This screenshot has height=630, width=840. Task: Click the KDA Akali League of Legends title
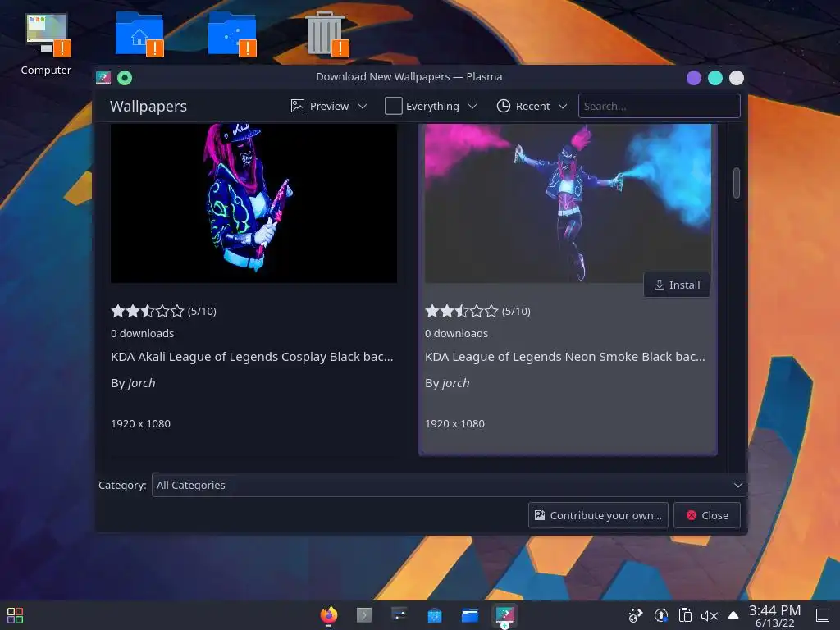(252, 357)
